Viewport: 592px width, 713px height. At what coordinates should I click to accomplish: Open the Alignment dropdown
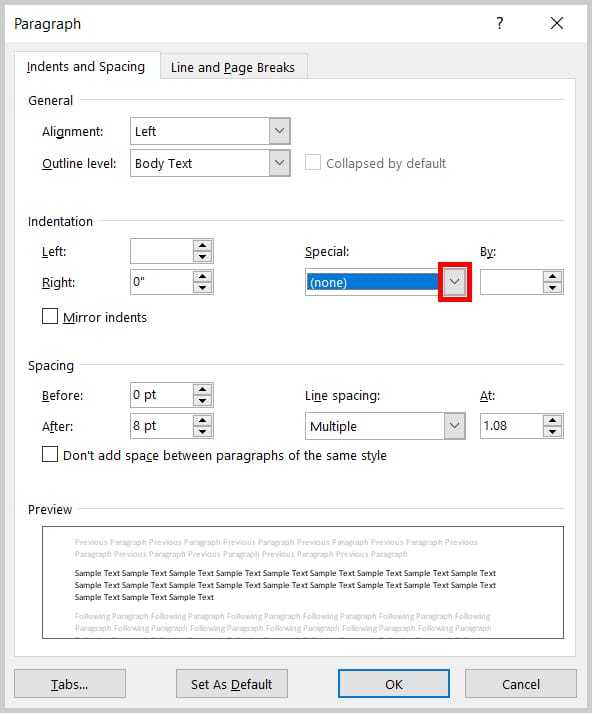[280, 131]
